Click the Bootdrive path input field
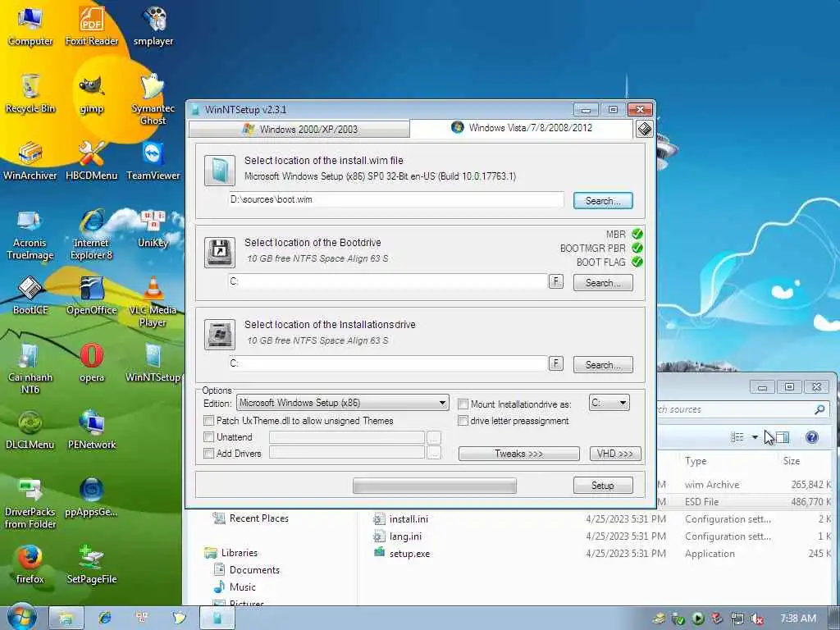Viewport: 840px width, 630px height. pyautogui.click(x=388, y=281)
